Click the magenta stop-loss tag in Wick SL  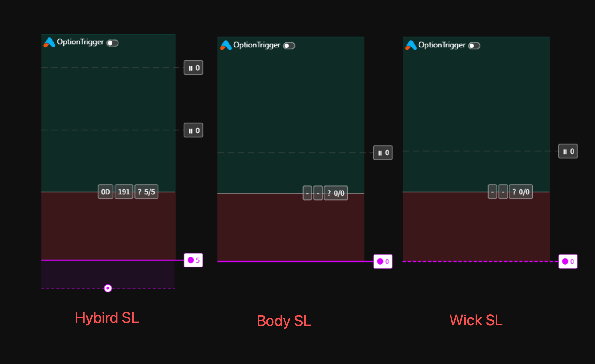coord(568,261)
